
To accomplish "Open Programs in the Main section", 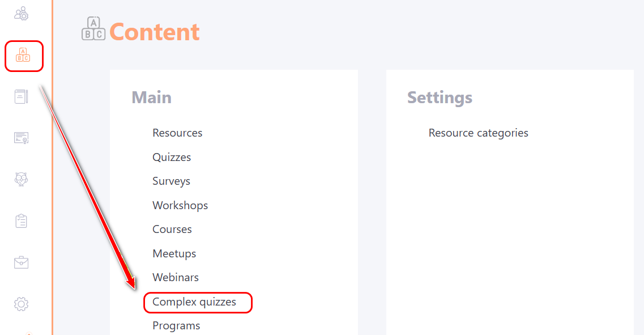I will [176, 326].
